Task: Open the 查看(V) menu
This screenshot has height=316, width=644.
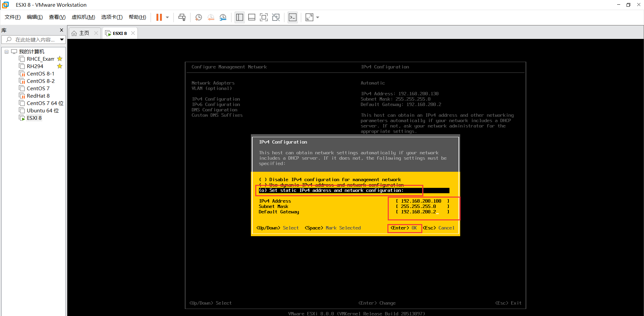Action: click(57, 17)
